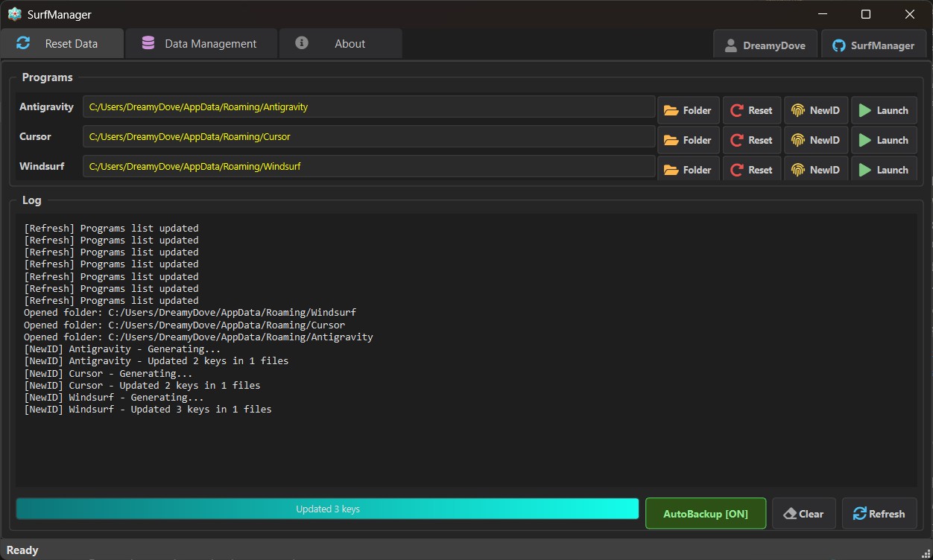This screenshot has width=933, height=560.
Task: Switch to the Reset Data tab
Action: [62, 43]
